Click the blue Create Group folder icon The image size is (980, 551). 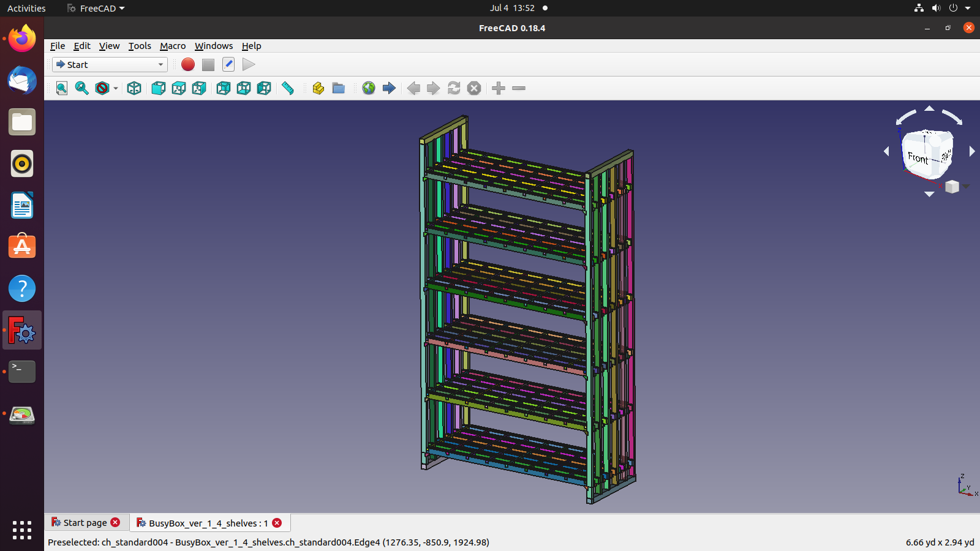pyautogui.click(x=339, y=88)
